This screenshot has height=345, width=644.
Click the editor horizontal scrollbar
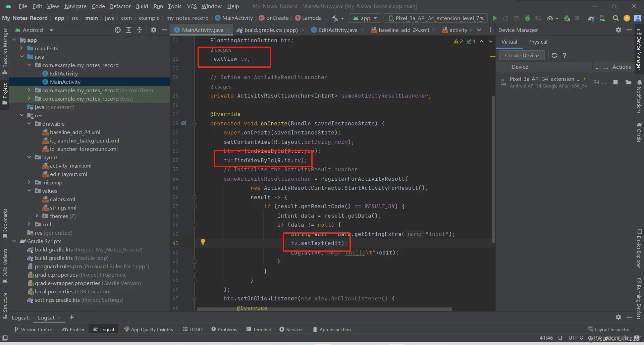click(325, 309)
